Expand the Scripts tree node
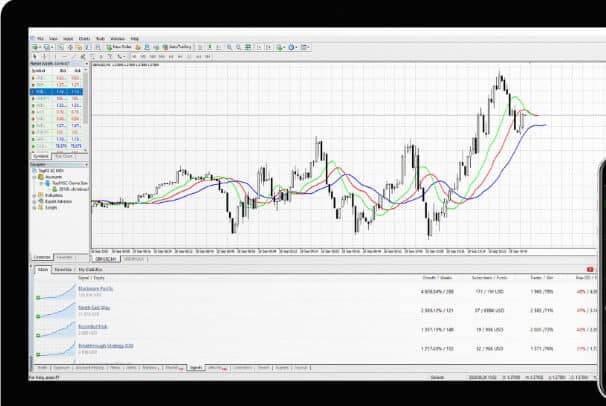606x406 pixels. (x=34, y=207)
